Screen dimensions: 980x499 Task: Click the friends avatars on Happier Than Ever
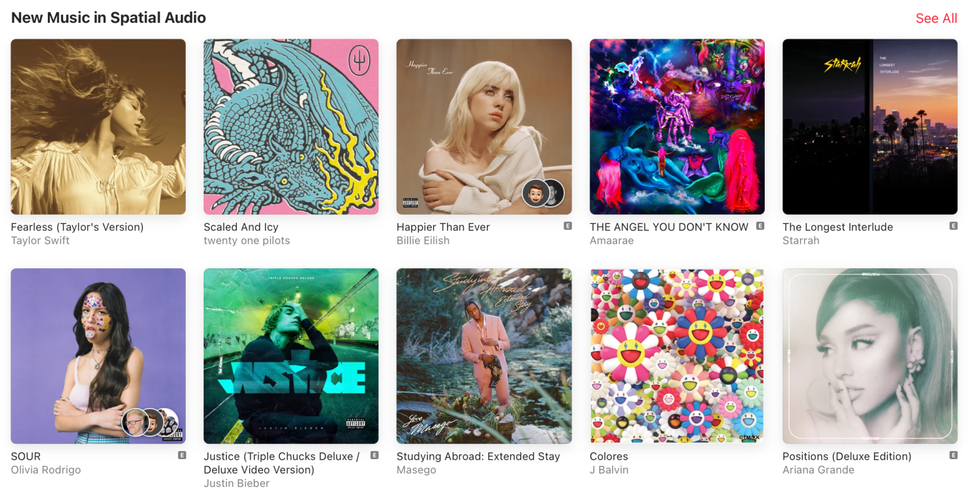coord(543,193)
